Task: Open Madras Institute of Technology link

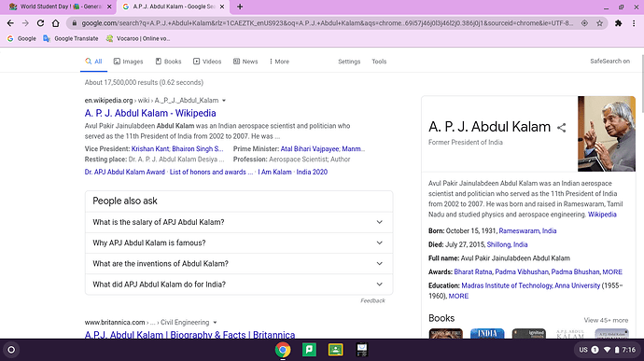Action: 507,285
